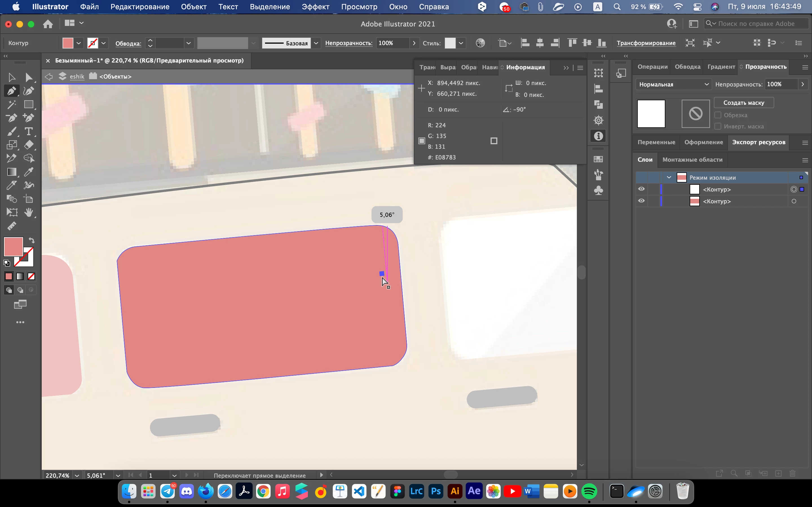
Task: Hide the first Контур layer
Action: click(641, 189)
